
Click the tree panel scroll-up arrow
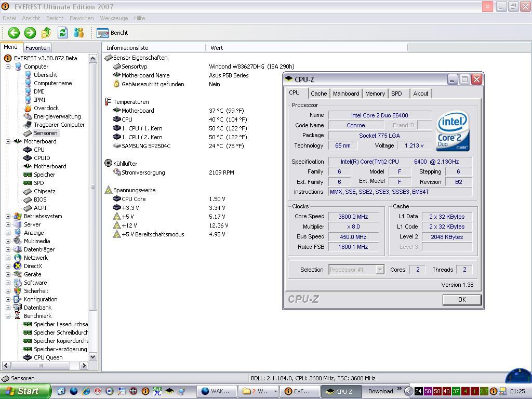pos(92,58)
